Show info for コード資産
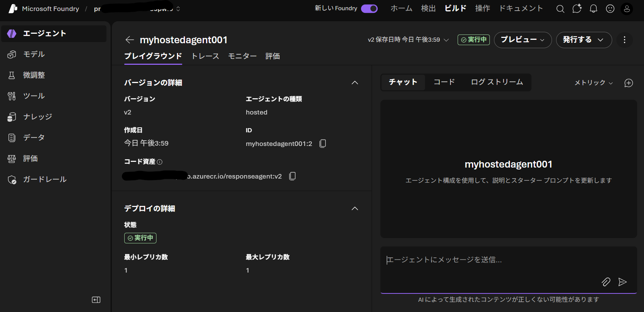The width and height of the screenshot is (644, 312). point(160,162)
